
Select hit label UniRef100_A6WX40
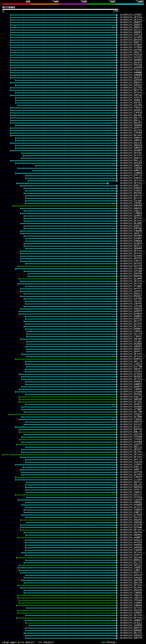[x=131, y=208]
